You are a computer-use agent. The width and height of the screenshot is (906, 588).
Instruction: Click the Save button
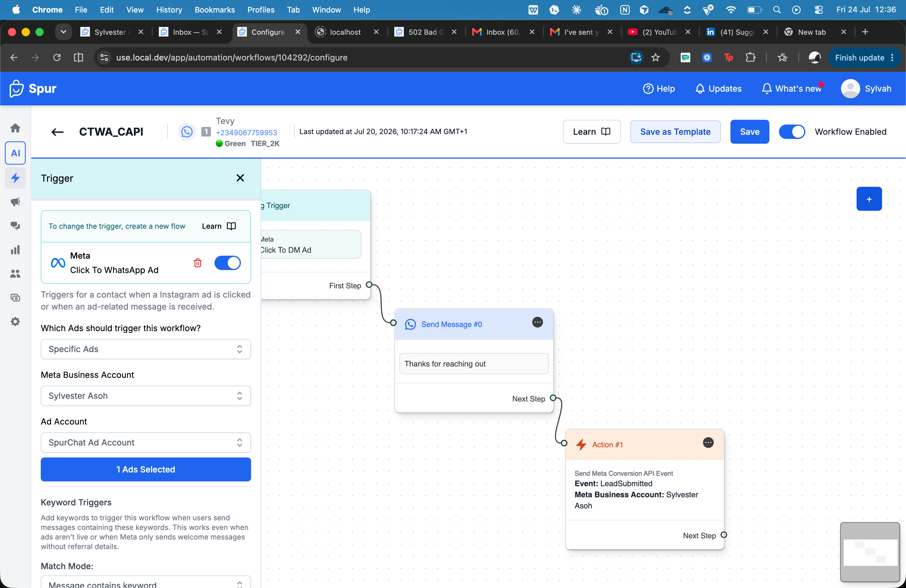[x=750, y=132]
